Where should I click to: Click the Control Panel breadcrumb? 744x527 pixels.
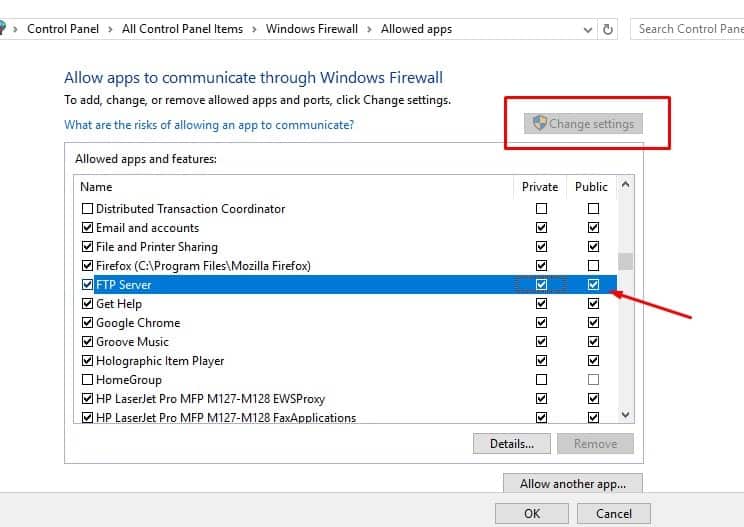[63, 29]
